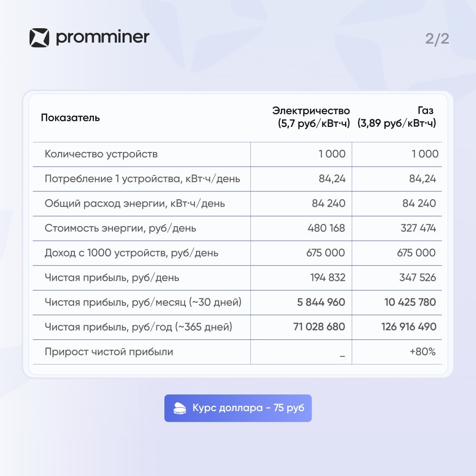
Task: Click the electricity daily net profit 194 832
Action: (x=327, y=278)
